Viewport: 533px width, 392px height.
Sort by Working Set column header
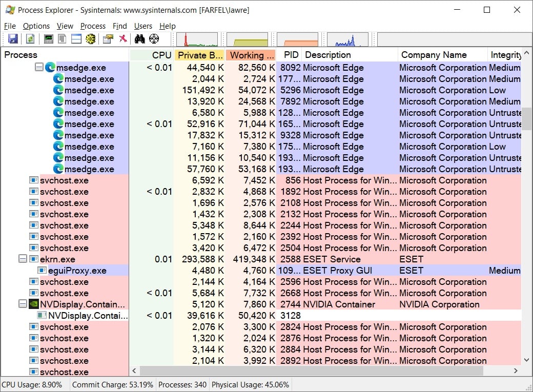tap(251, 55)
